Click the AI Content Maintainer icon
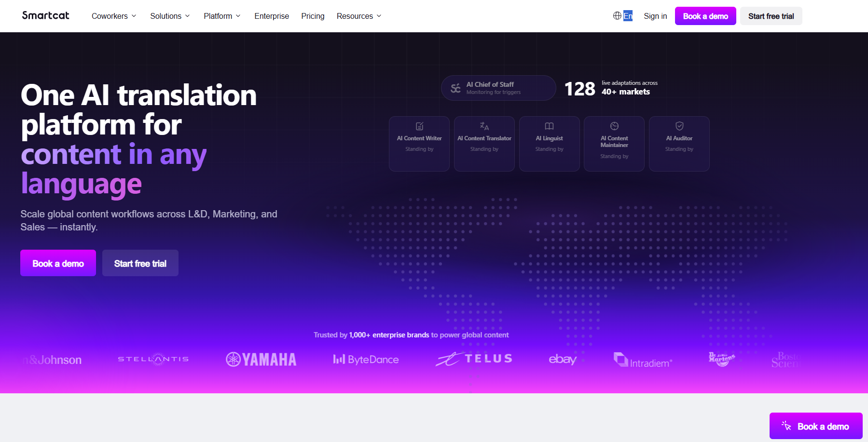This screenshot has width=868, height=442. tap(614, 126)
